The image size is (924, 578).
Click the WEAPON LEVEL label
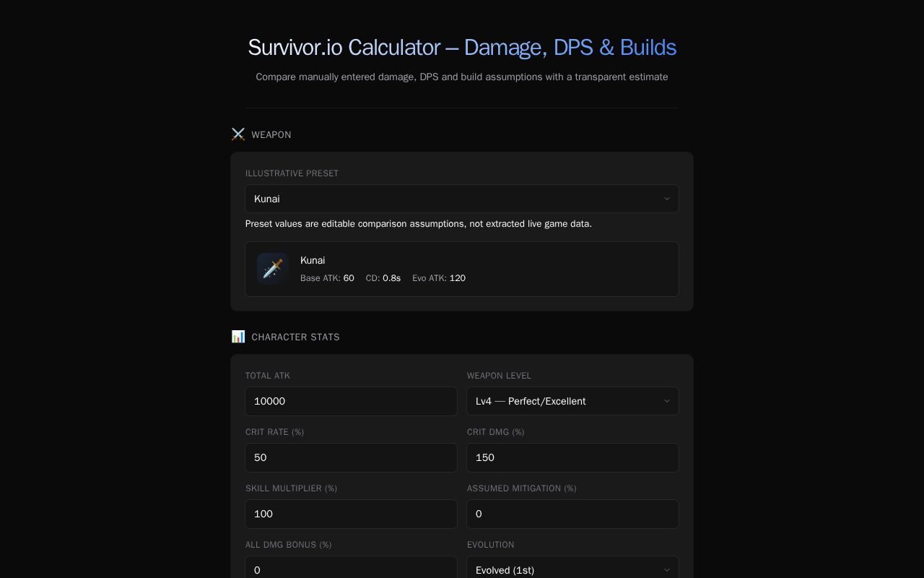[499, 376]
